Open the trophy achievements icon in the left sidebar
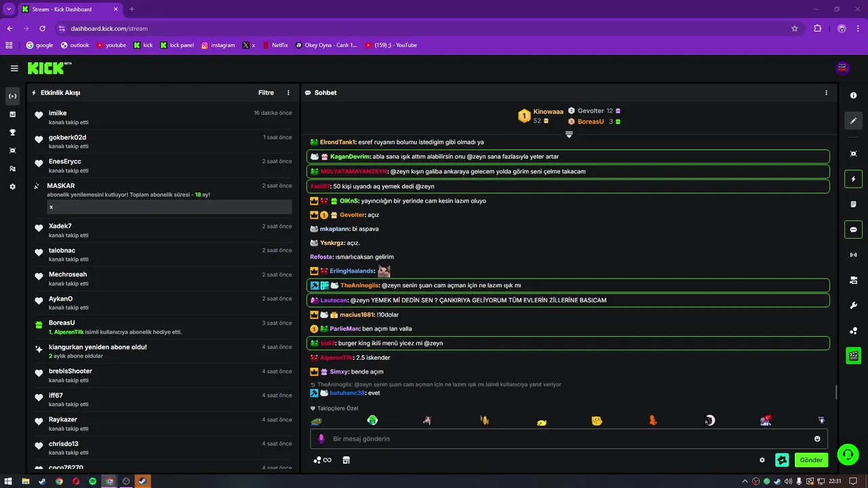868x488 pixels. (12, 132)
